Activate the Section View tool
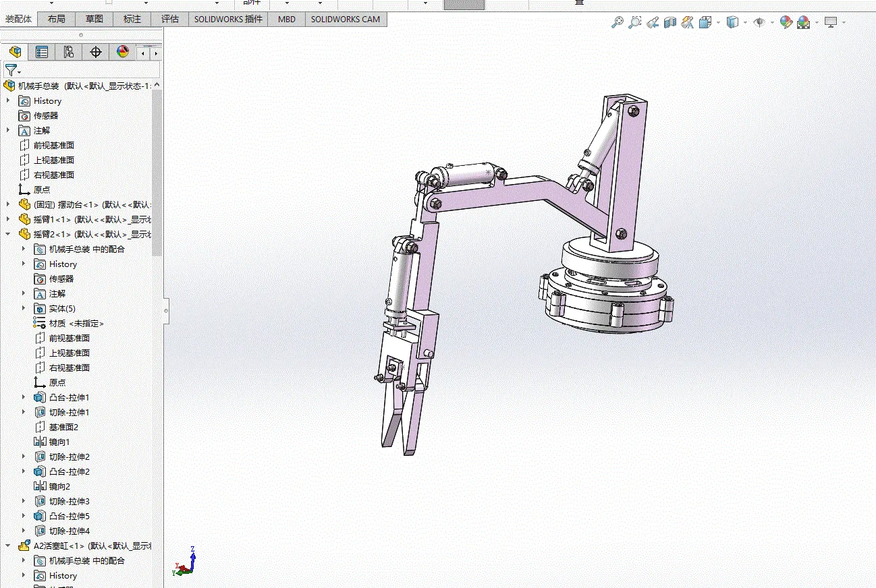Image resolution: width=876 pixels, height=588 pixels. [669, 23]
